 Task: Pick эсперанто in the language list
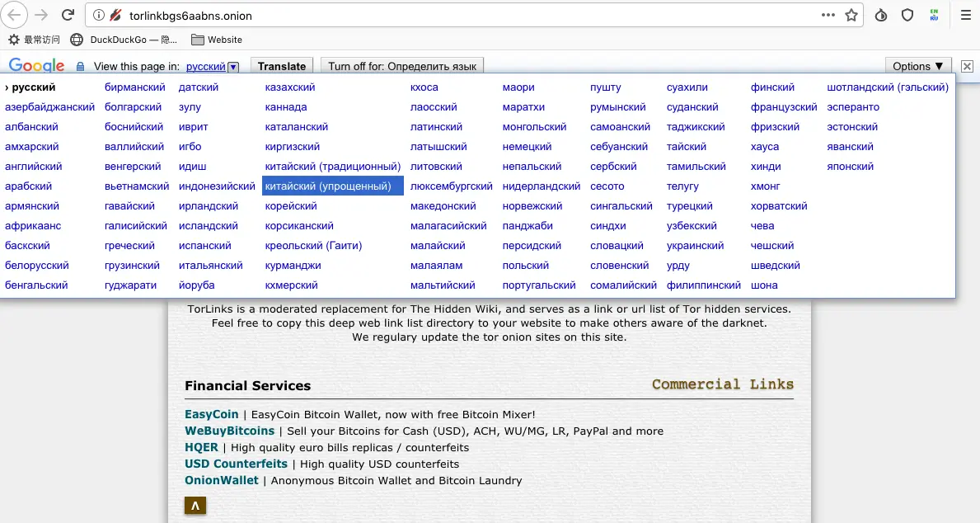pos(853,107)
